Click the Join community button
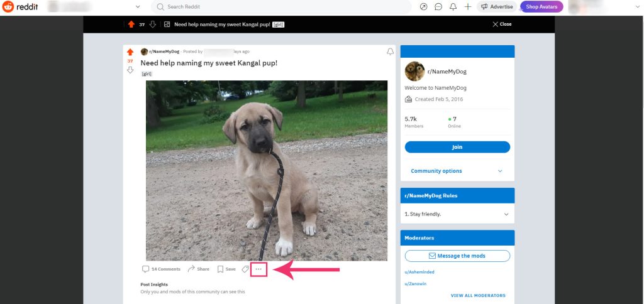This screenshot has height=304, width=644. click(x=457, y=147)
